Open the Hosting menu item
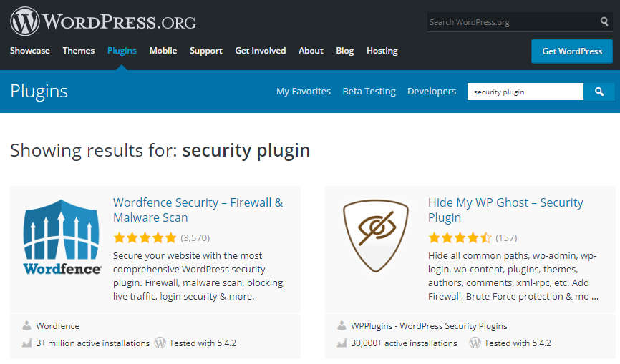 coord(382,51)
